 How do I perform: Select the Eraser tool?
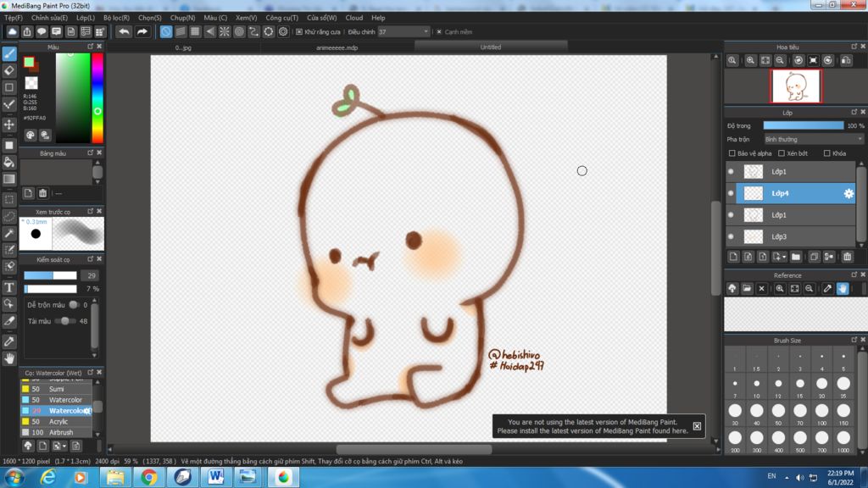click(x=9, y=70)
